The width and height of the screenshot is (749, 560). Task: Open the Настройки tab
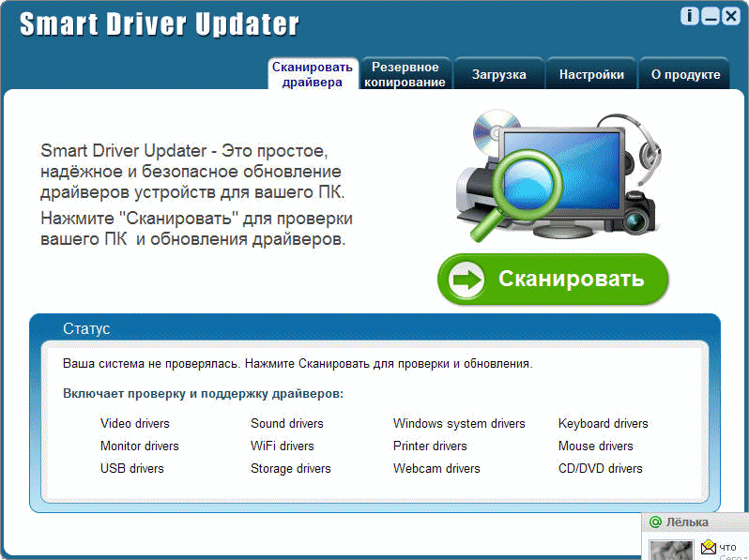click(591, 74)
